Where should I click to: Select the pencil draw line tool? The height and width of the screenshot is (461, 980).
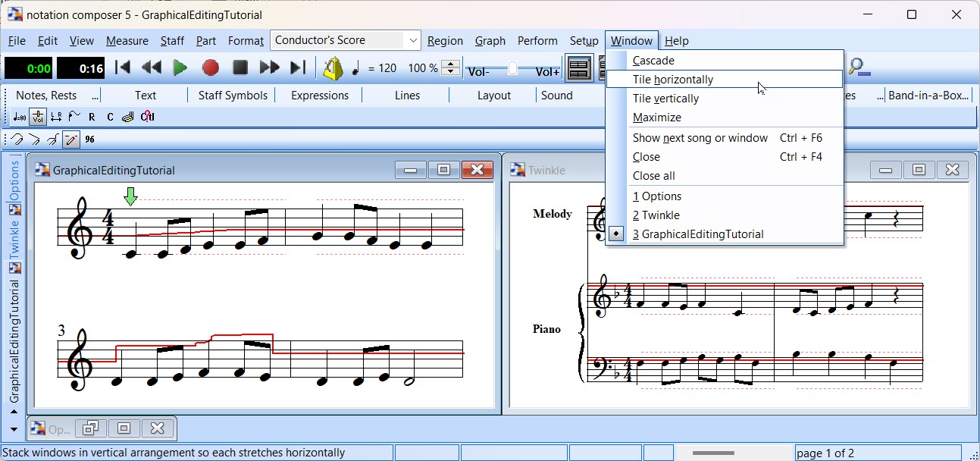point(70,140)
